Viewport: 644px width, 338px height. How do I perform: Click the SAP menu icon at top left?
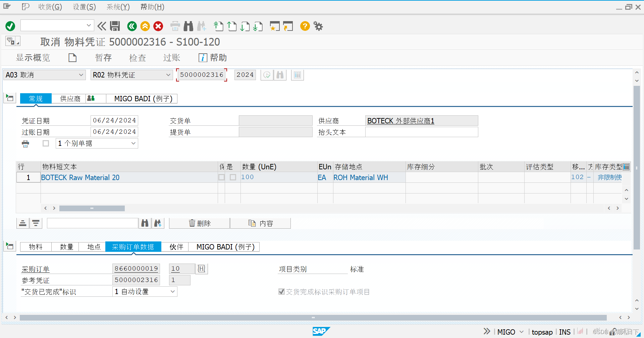click(x=7, y=6)
